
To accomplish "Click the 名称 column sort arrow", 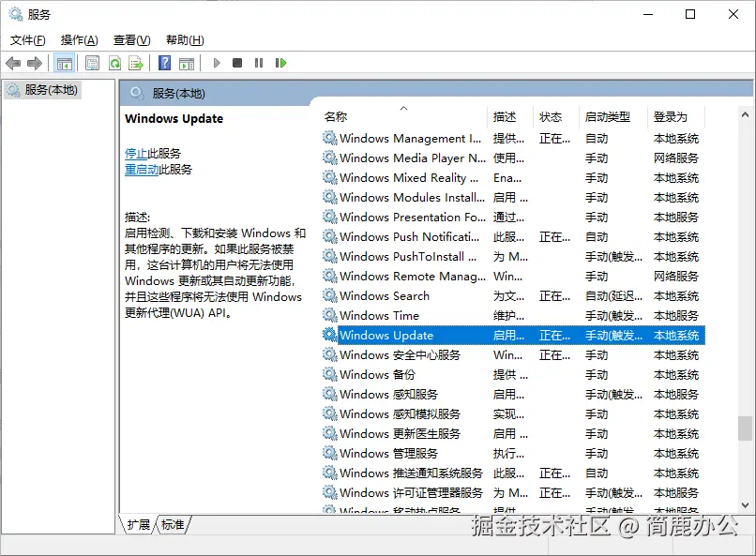I will tap(403, 108).
